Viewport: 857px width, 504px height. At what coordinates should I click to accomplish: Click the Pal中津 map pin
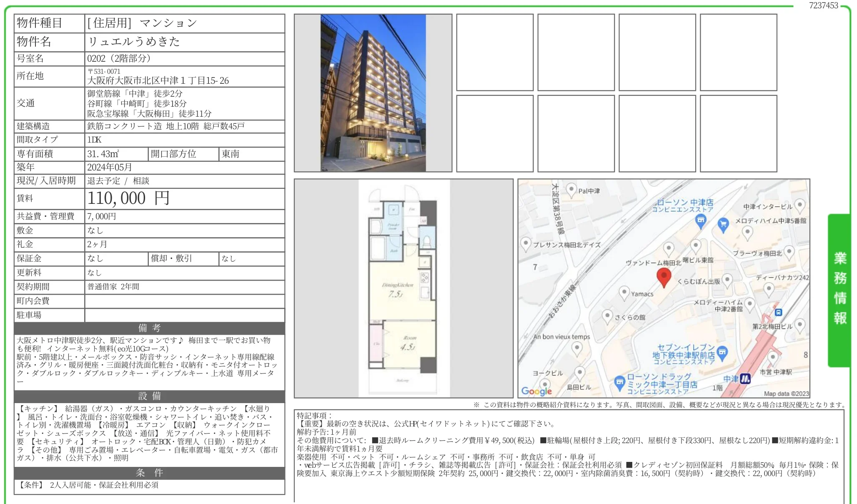tap(571, 190)
